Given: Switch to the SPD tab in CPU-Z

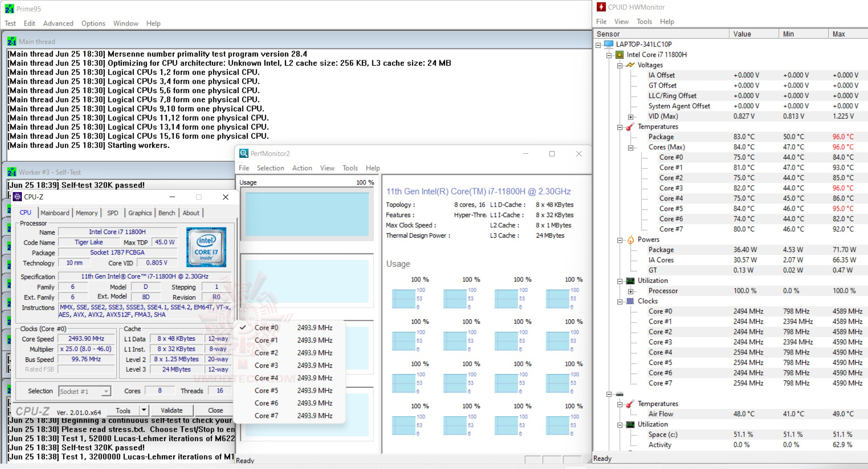Looking at the screenshot, I should 113,213.
